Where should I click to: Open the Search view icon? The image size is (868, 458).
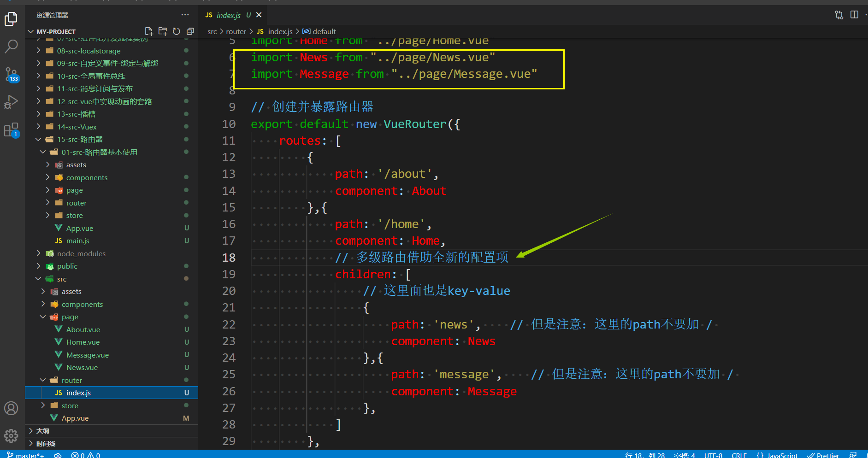(x=11, y=46)
